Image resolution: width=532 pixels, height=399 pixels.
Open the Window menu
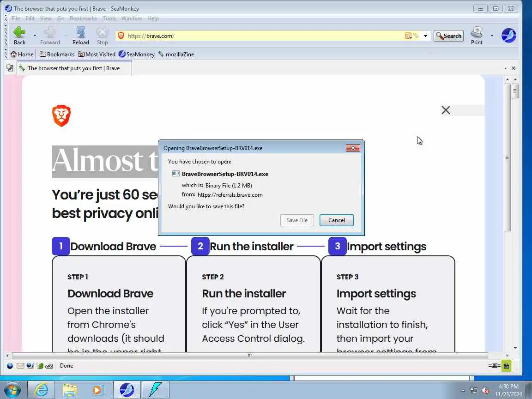click(132, 18)
